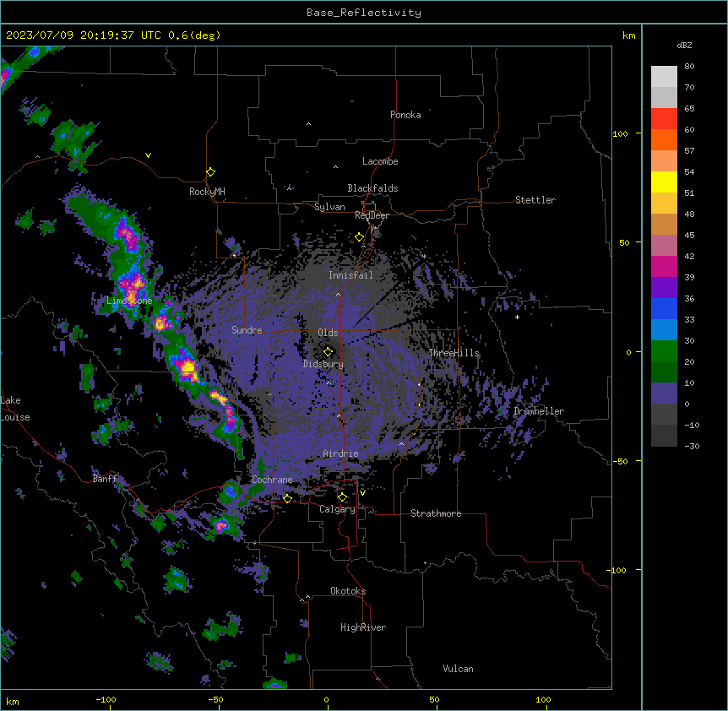728x711 pixels.
Task: Select the Innisfail label
Action: point(350,275)
